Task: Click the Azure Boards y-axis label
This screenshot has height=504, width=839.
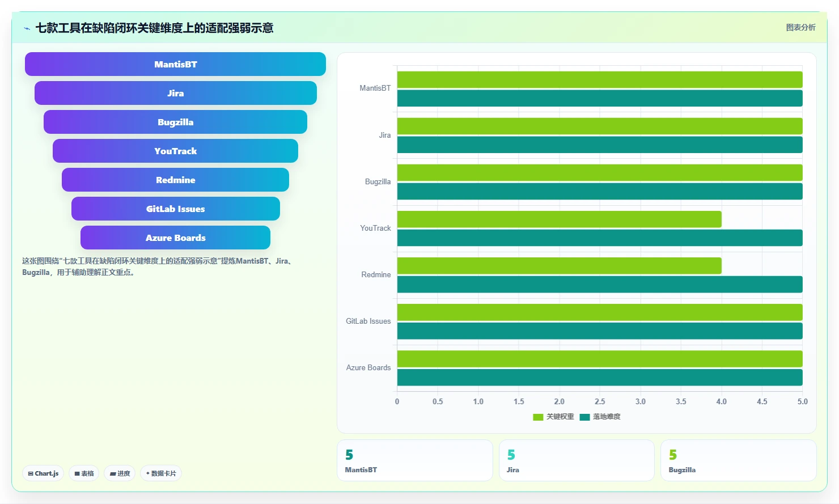Action: click(368, 368)
